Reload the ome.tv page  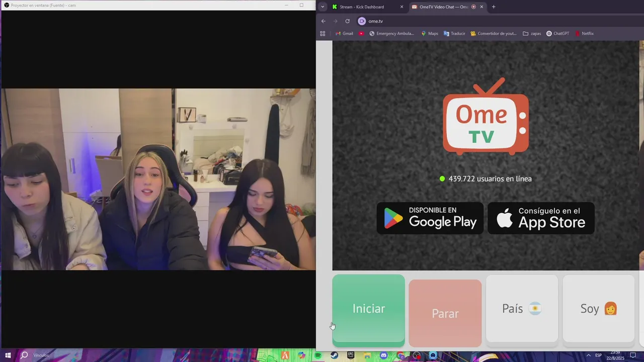tap(347, 21)
